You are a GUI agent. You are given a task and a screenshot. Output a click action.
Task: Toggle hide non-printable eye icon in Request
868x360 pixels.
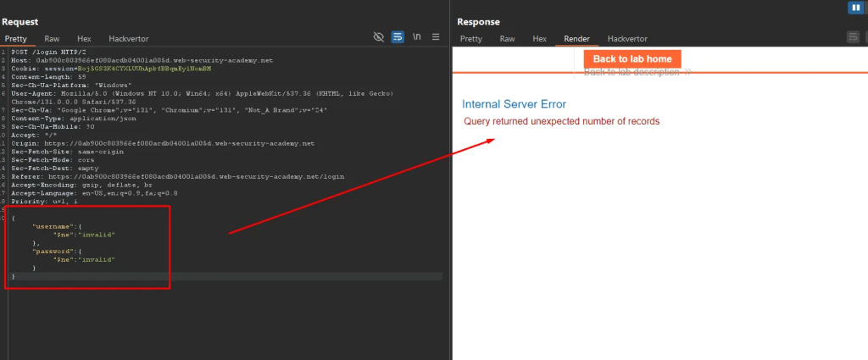pyautogui.click(x=379, y=37)
